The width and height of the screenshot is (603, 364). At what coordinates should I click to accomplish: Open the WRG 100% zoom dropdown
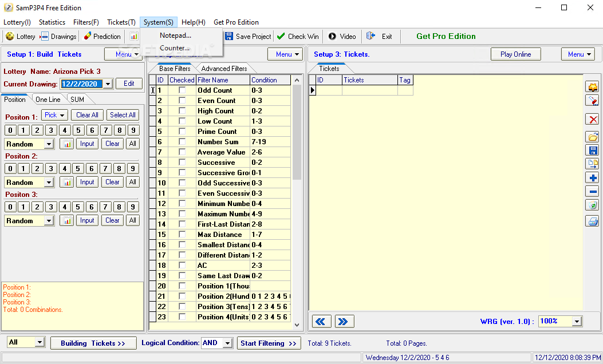577,321
